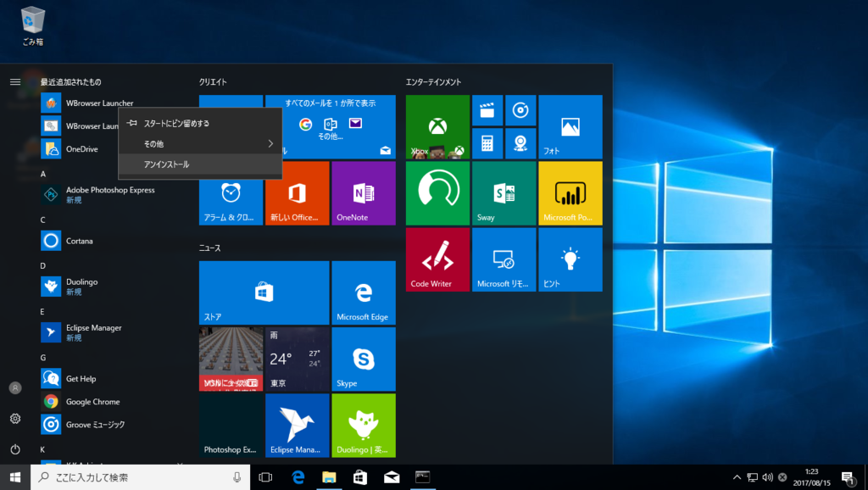Open the Mail tile showing all mail
The image size is (868, 490).
click(339, 127)
